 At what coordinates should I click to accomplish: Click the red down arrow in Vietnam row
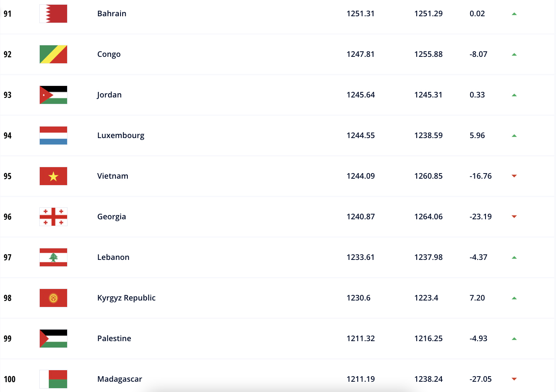click(x=514, y=176)
